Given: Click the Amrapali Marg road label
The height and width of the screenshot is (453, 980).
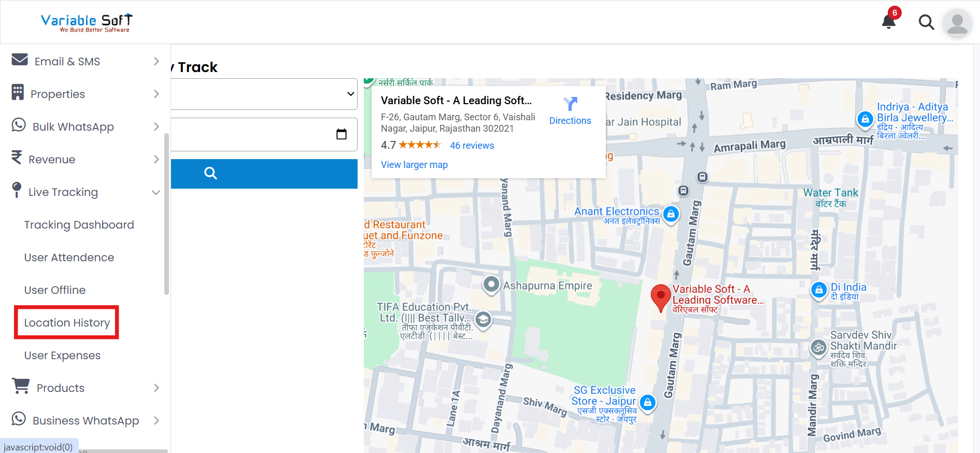Looking at the screenshot, I should [x=749, y=146].
